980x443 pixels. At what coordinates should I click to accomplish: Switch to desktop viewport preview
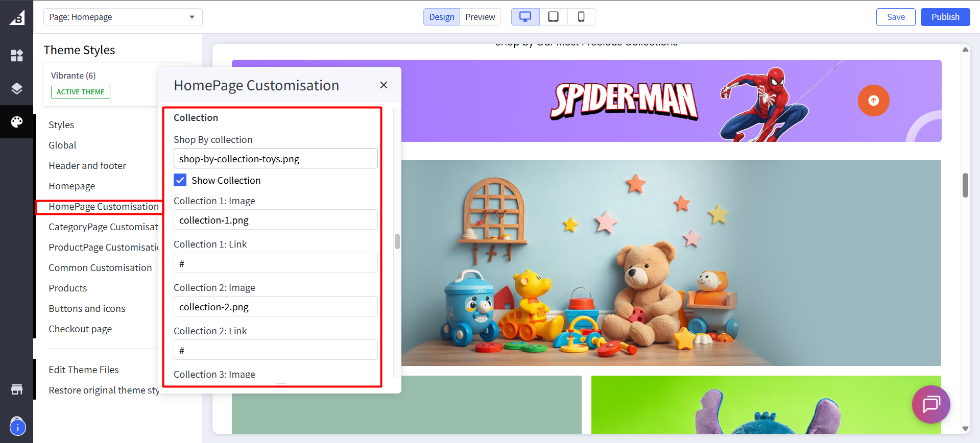tap(525, 17)
